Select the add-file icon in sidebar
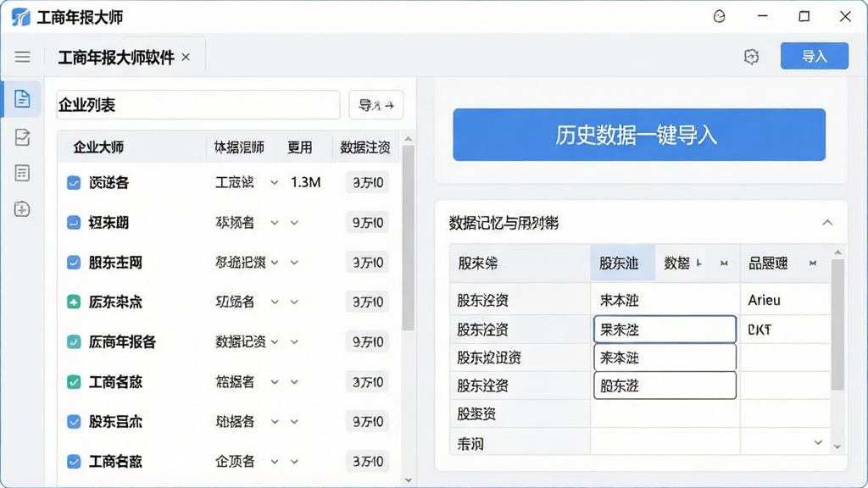 pyautogui.click(x=22, y=209)
